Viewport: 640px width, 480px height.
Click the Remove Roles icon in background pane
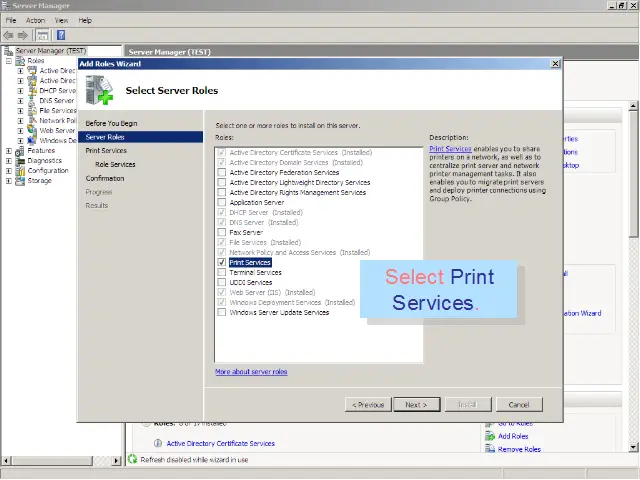tap(490, 449)
